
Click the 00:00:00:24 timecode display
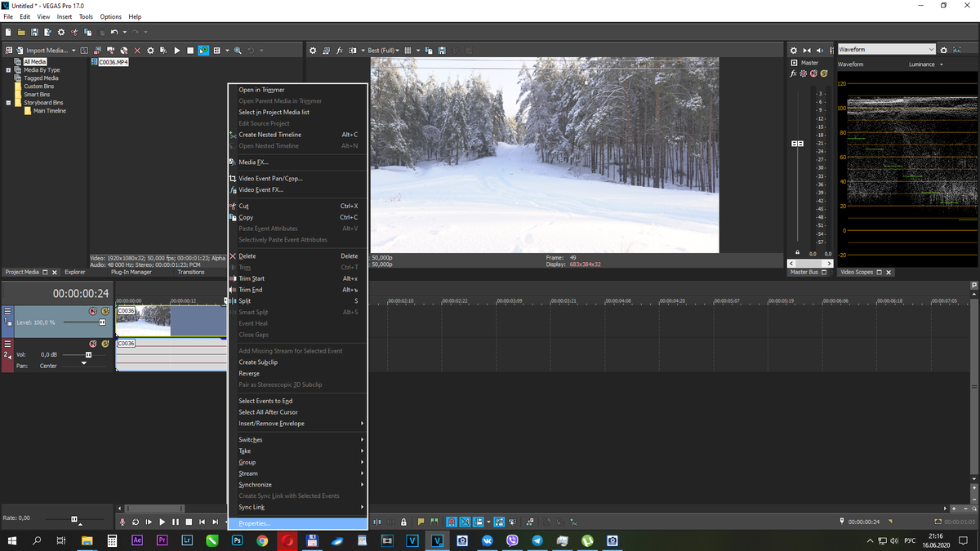point(80,293)
